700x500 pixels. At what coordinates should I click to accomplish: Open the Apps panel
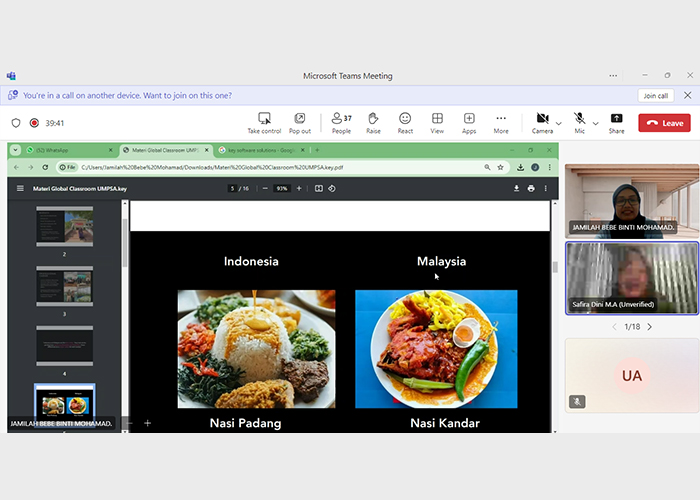[469, 123]
